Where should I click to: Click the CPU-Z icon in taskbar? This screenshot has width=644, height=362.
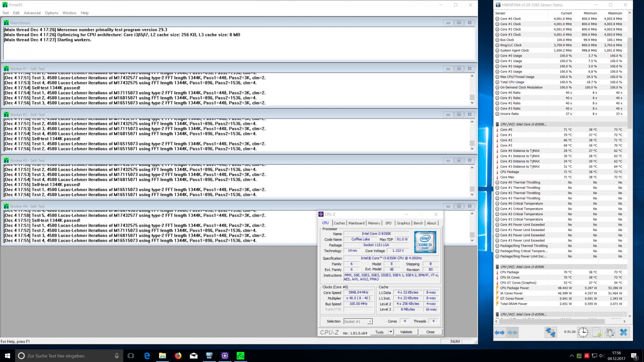click(225, 356)
